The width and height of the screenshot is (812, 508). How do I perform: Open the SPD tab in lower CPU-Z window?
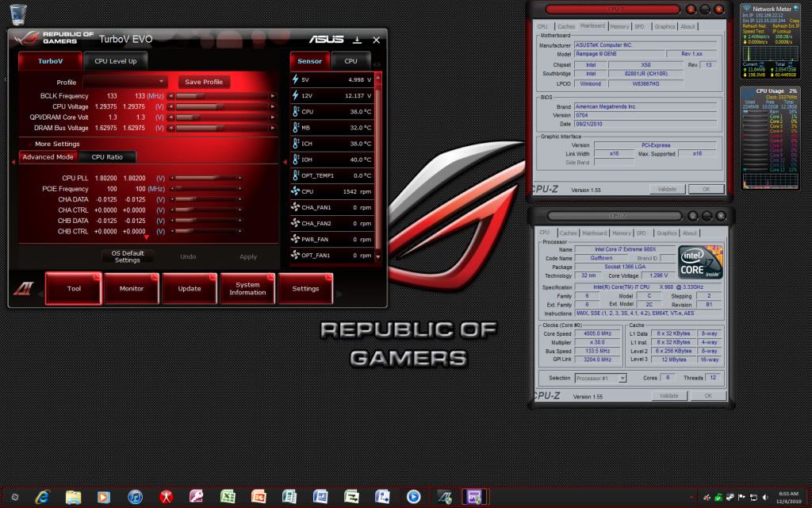(x=640, y=233)
